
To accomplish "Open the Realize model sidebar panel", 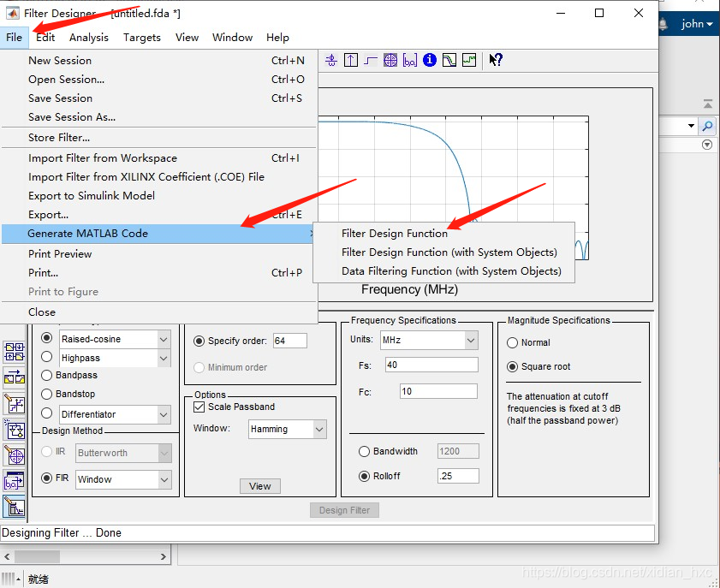I will click(x=15, y=431).
